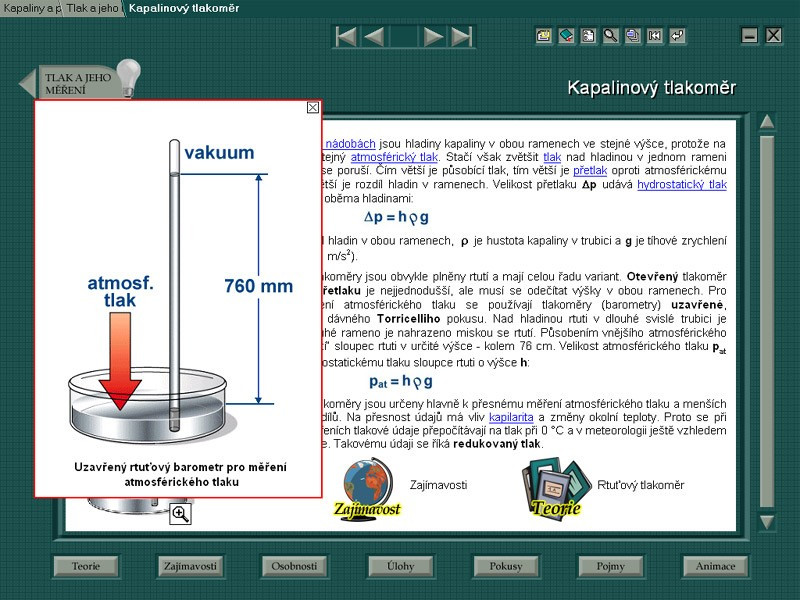Click the Kapalinový tlakoměr page heading
The height and width of the screenshot is (600, 800).
click(652, 88)
